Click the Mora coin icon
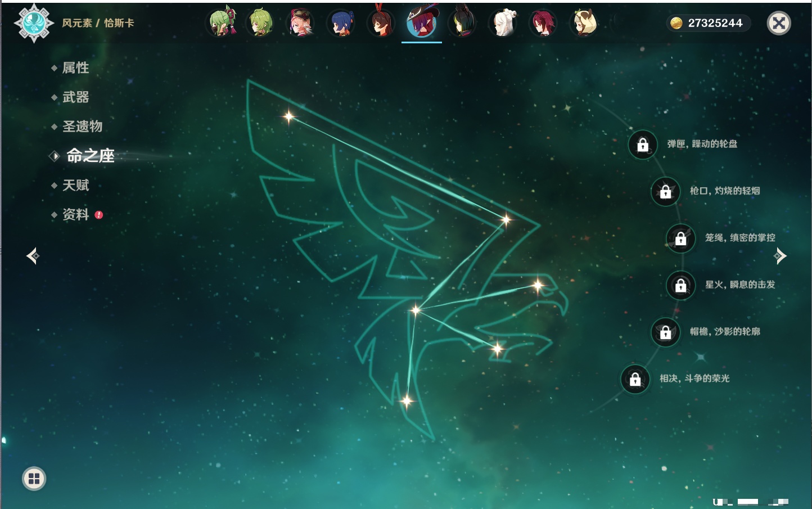812x509 pixels. (676, 23)
